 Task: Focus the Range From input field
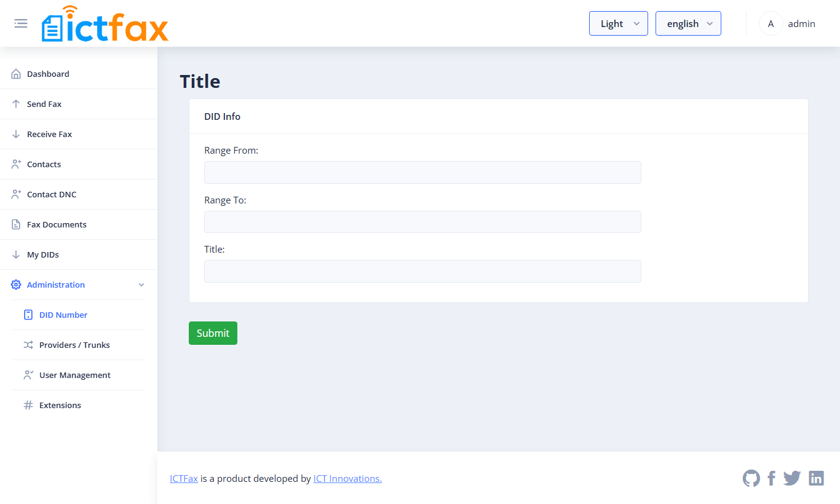coord(422,172)
